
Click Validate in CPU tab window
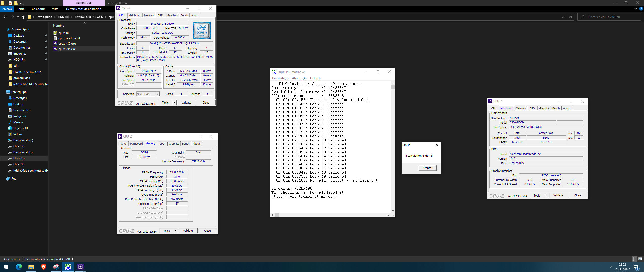186,103
